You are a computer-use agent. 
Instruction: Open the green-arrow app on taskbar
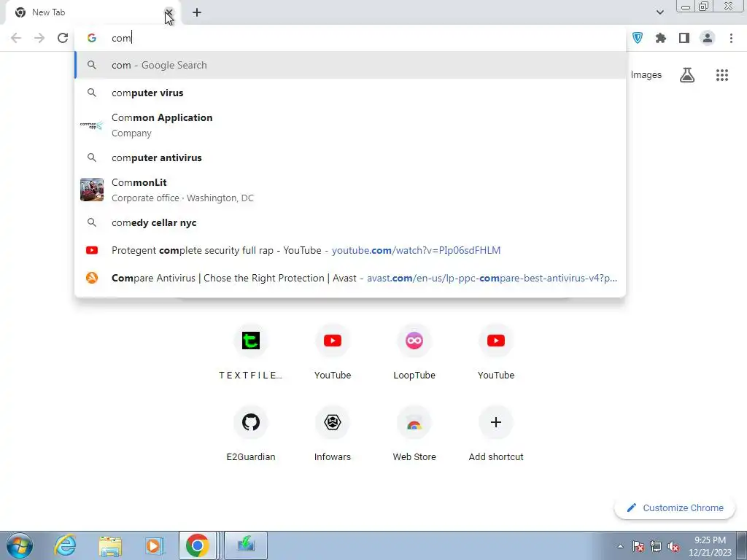[246, 545]
